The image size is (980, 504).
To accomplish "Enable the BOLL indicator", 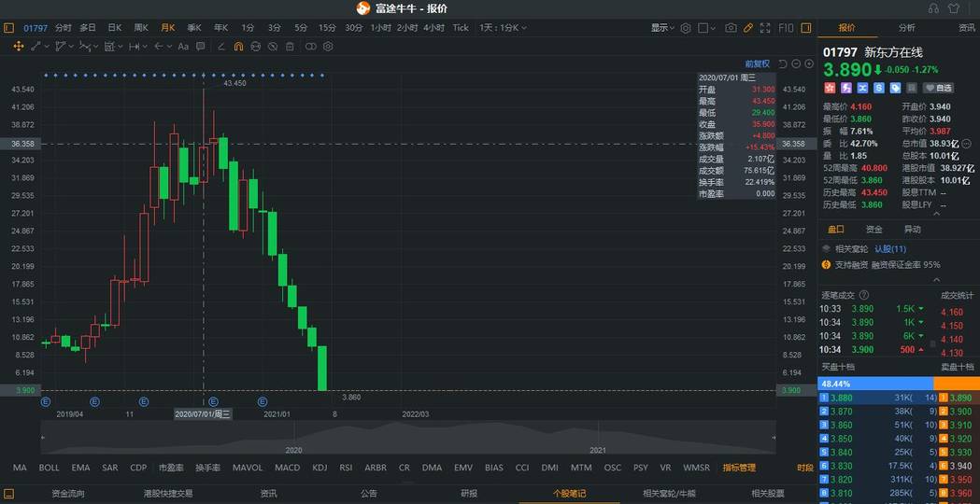I will pyautogui.click(x=49, y=468).
